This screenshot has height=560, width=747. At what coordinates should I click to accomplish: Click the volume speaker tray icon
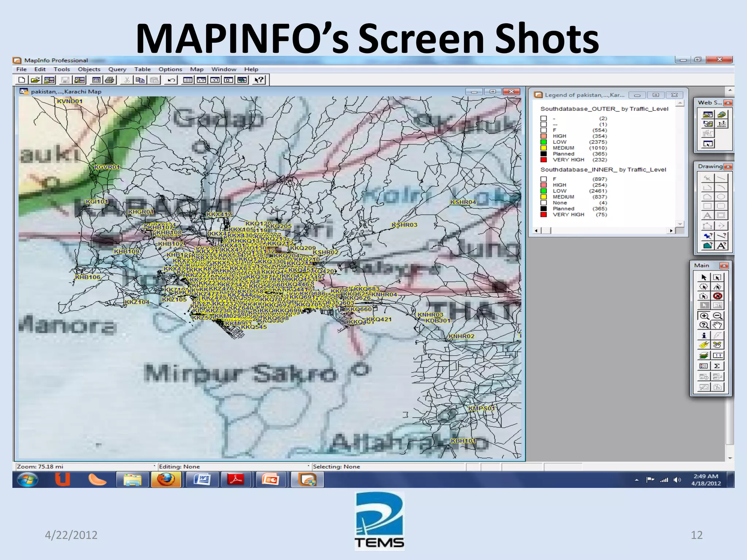click(677, 480)
